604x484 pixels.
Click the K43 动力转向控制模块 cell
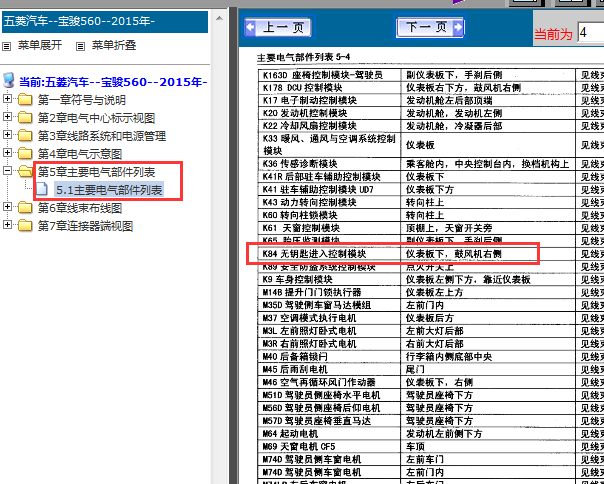point(330,202)
